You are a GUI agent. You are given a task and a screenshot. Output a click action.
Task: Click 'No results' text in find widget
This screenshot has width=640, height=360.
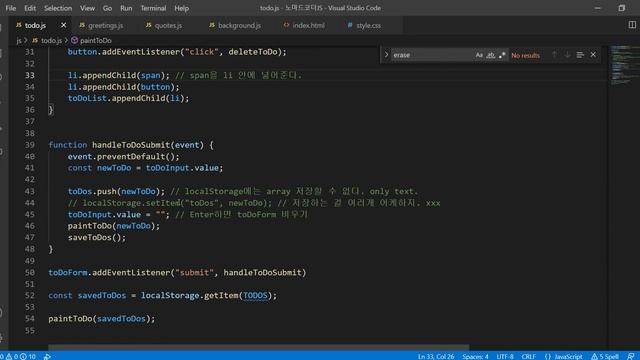coord(525,55)
